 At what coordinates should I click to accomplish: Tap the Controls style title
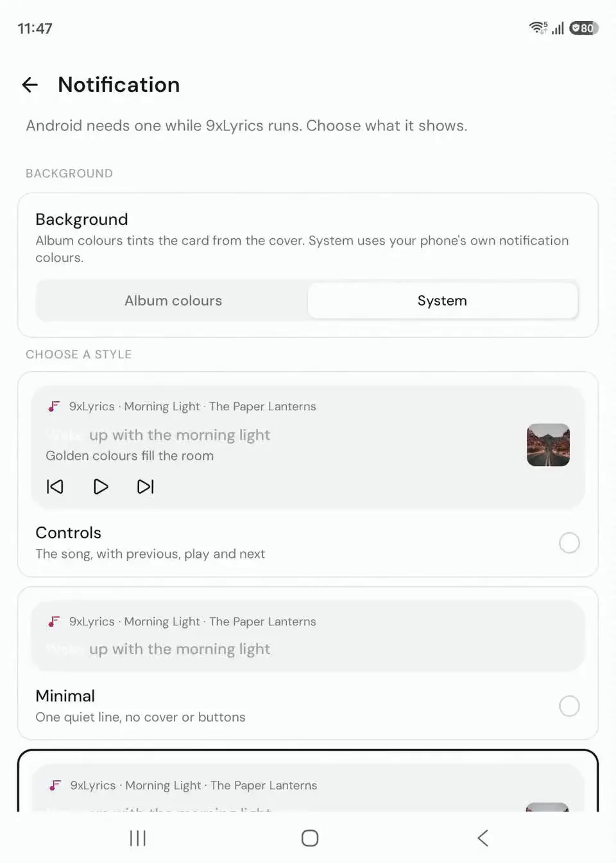pos(68,533)
